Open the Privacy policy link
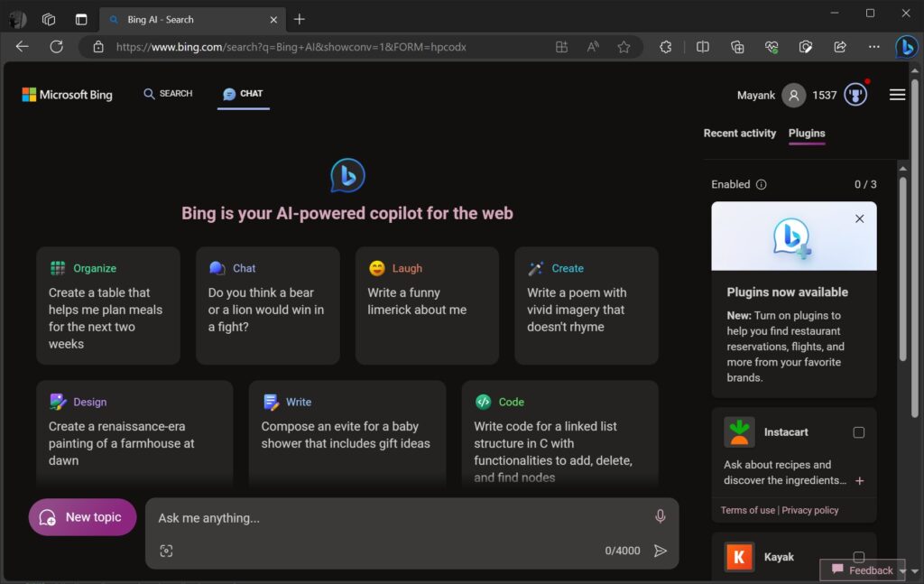 pyautogui.click(x=809, y=510)
